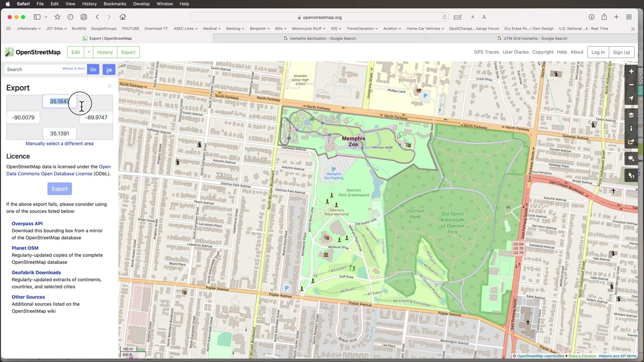Open the Geofabrik Downloads link
This screenshot has width=644, height=362.
click(36, 273)
